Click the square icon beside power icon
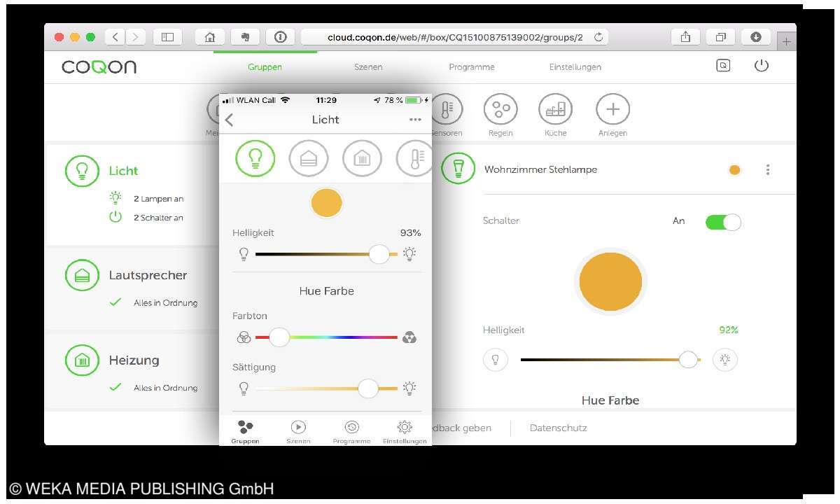Screen dimensions: 840x504 tap(724, 66)
